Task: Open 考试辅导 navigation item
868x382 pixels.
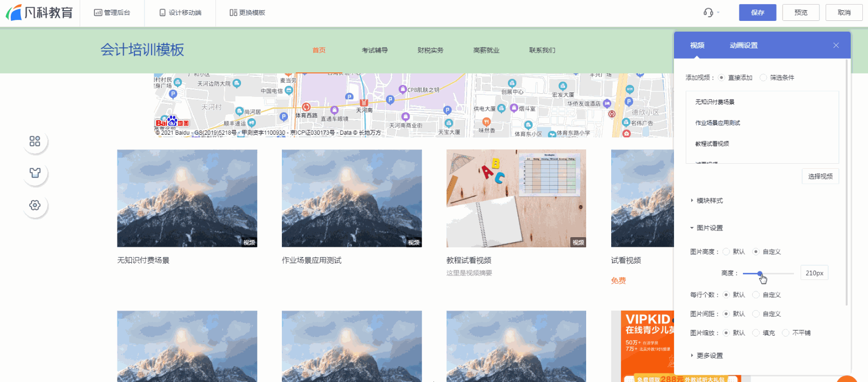Action: [375, 50]
